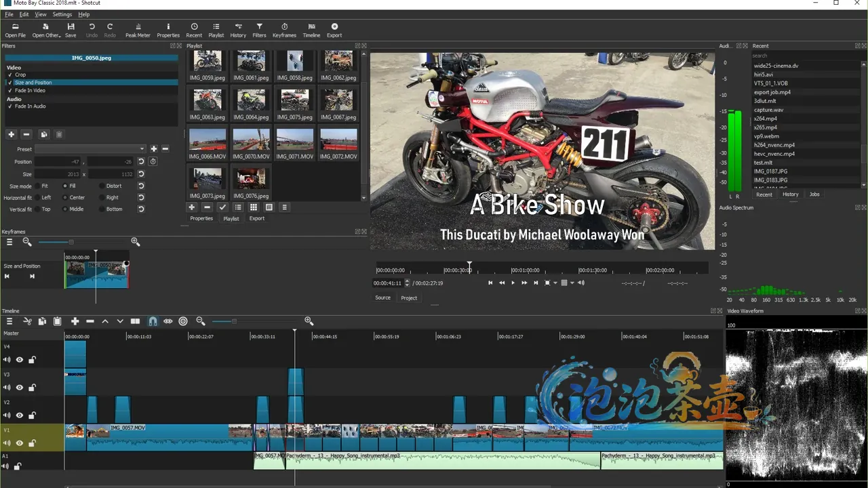Screen dimensions: 868x488
Task: Skip to the start in the player
Action: click(490, 283)
